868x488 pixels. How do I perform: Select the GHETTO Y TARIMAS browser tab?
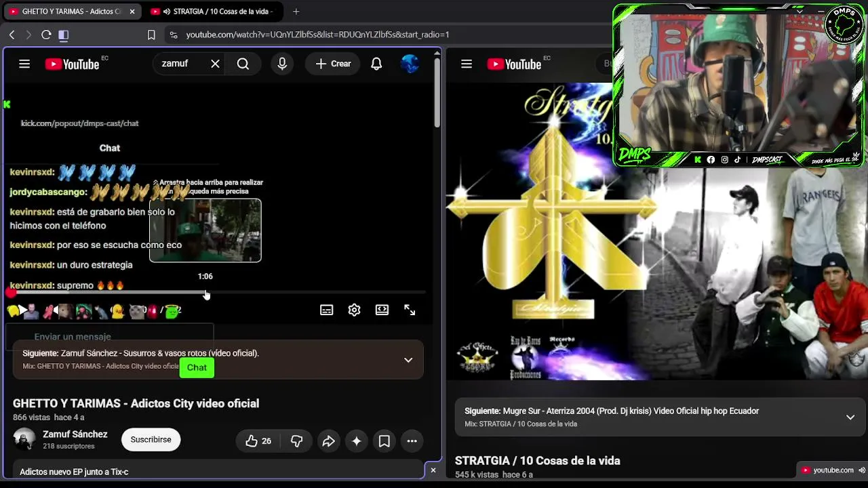point(71,12)
